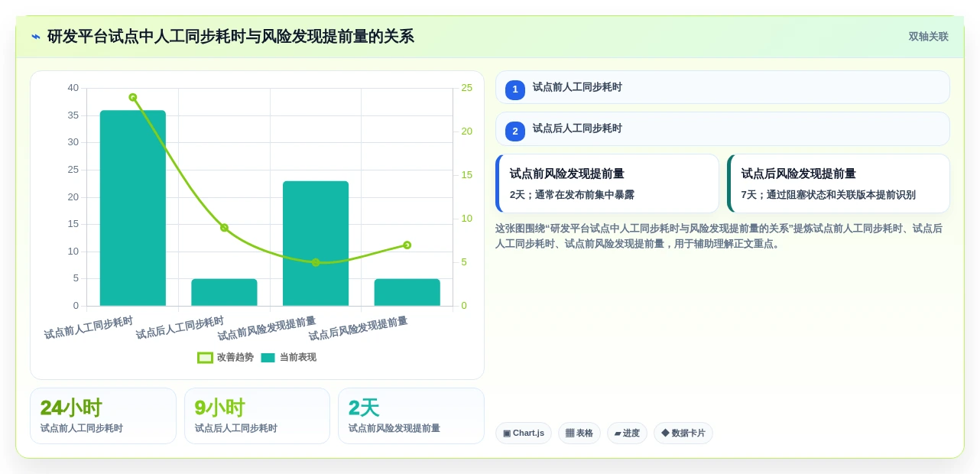The width and height of the screenshot is (980, 474).
Task: Click left axis value 40
Action: [73, 88]
